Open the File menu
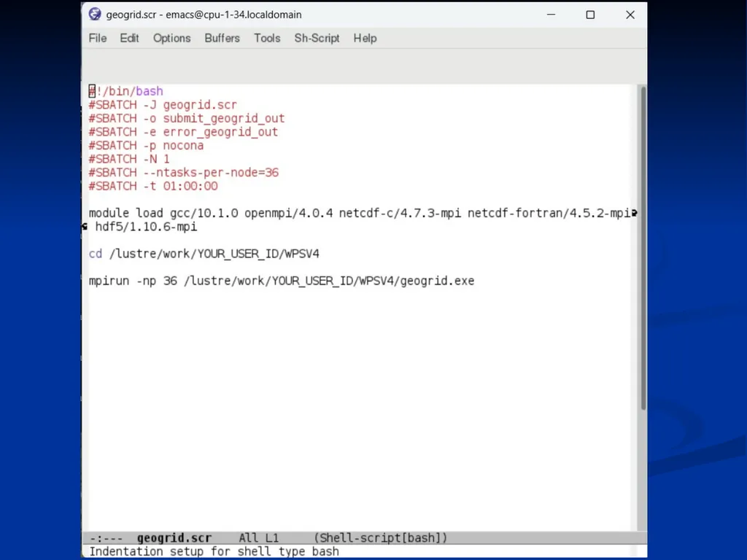747x560 pixels. (98, 38)
